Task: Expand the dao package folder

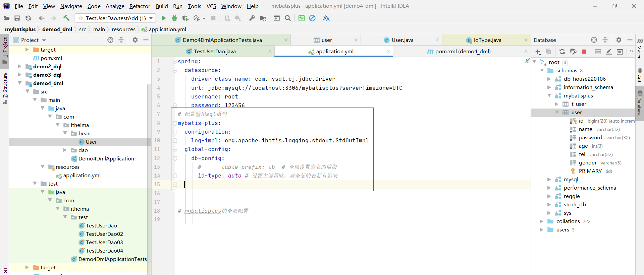Action: point(65,150)
